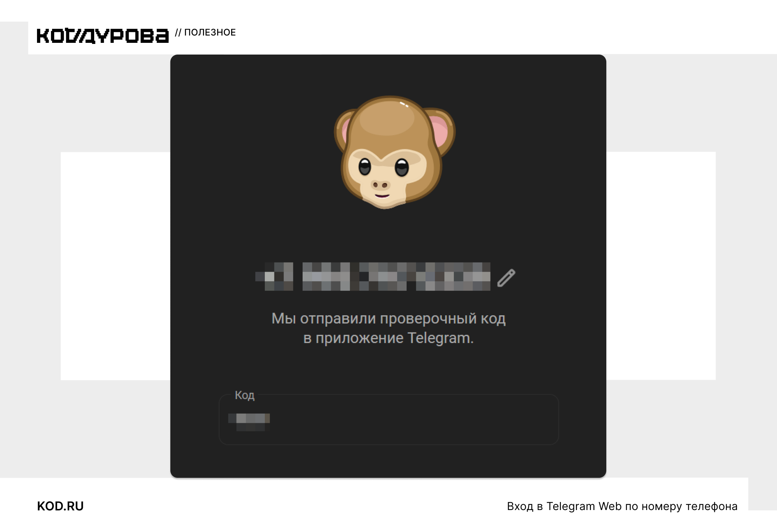The image size is (777, 532).
Task: Click the white panel left of login card
Action: [115, 266]
